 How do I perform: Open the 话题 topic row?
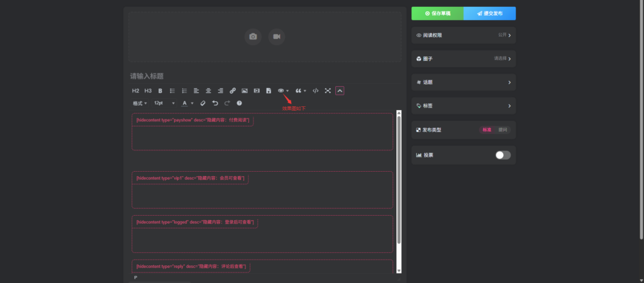click(464, 82)
